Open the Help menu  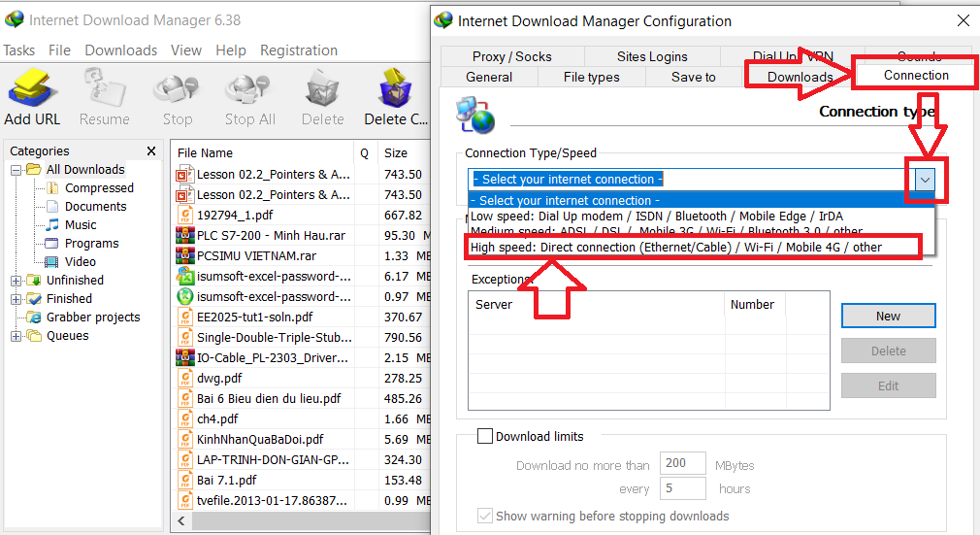point(231,50)
